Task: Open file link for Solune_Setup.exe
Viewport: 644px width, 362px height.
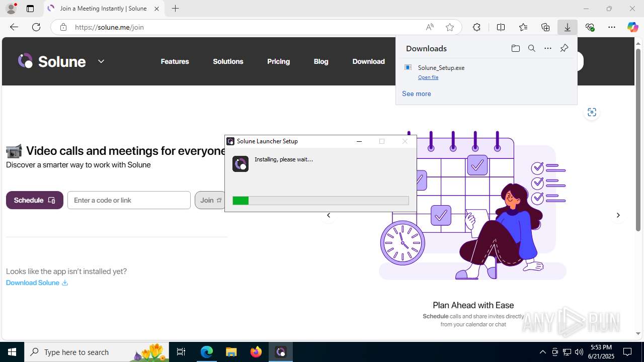Action: point(428,77)
